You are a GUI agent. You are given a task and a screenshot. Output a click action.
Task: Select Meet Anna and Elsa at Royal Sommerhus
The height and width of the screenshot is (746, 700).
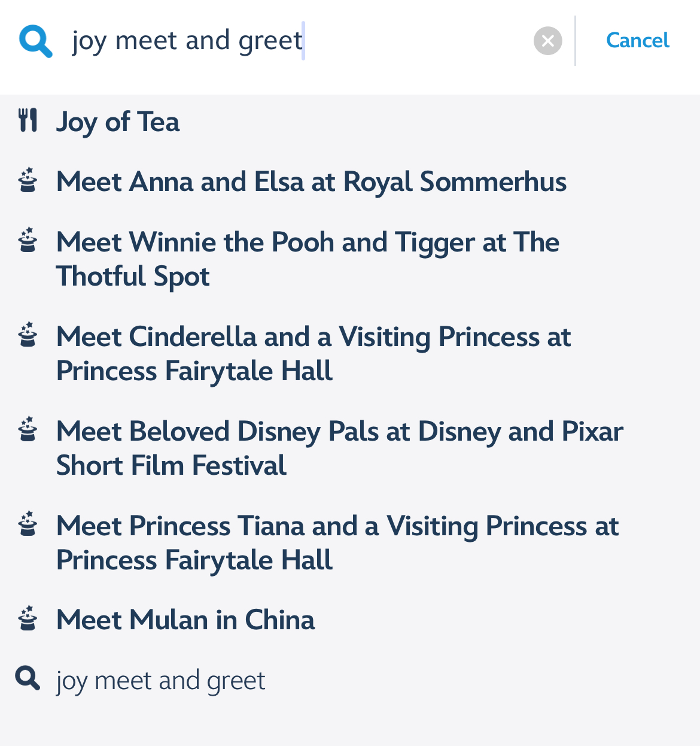311,181
